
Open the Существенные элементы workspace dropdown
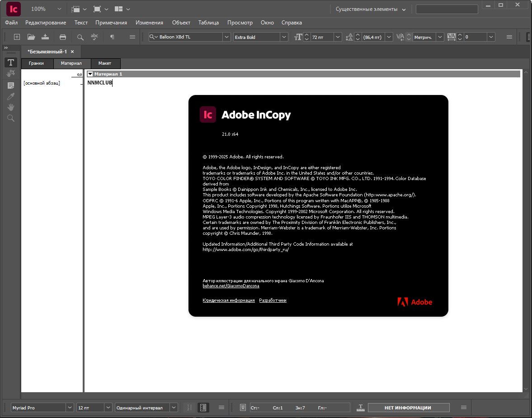tap(371, 9)
